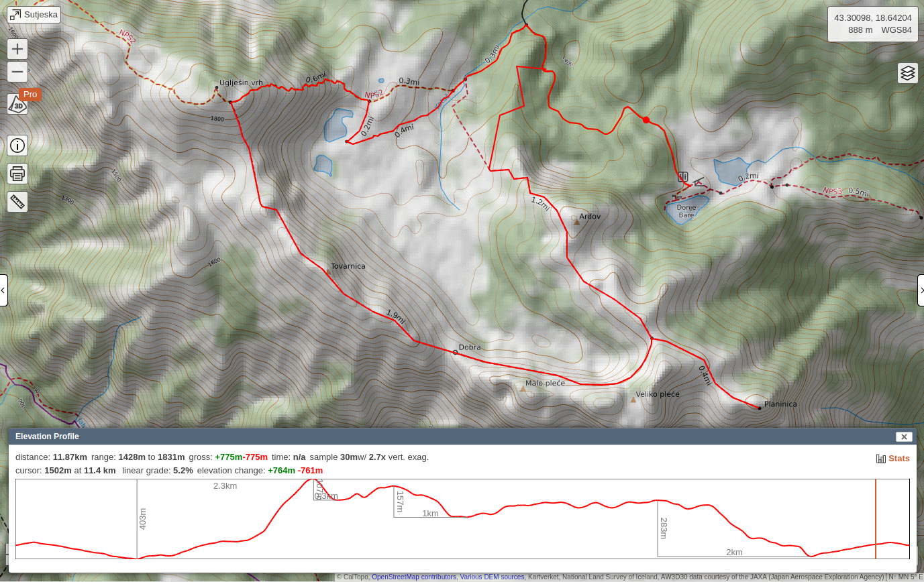Viewport: 924px width, 582px height.
Task: Expand the left side panel chevron
Action: pos(3,290)
